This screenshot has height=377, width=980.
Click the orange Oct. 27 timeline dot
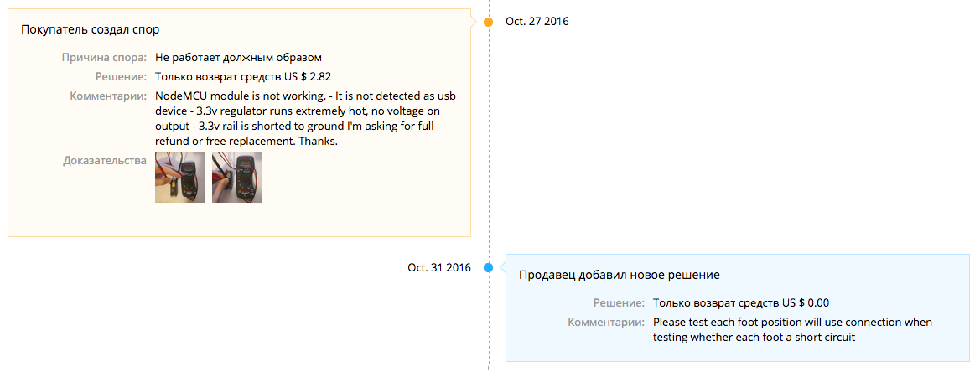489,22
